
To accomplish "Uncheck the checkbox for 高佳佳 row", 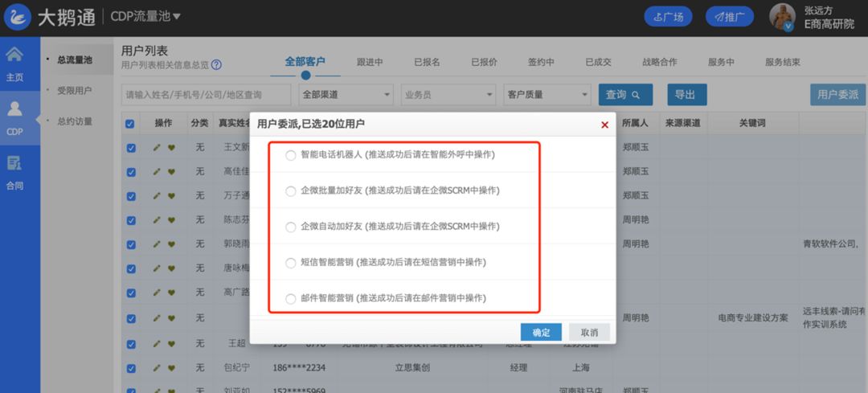I will tap(131, 172).
